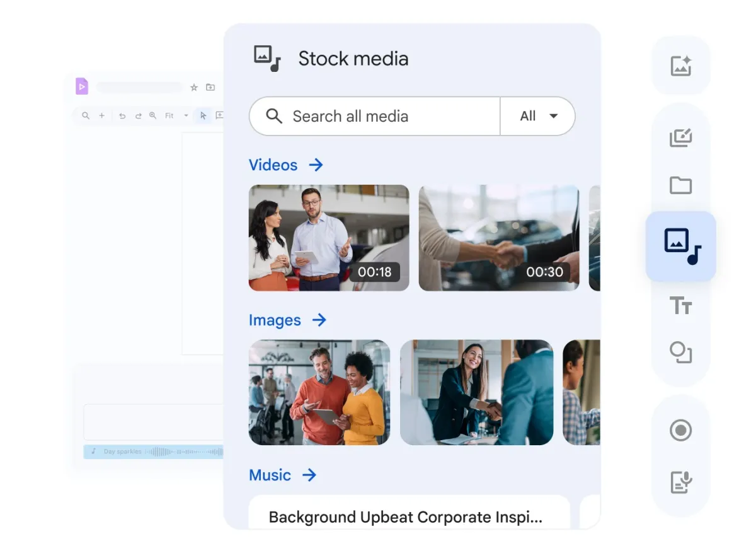Open the Music section link
Screen dimensions: 756x553
pos(311,475)
